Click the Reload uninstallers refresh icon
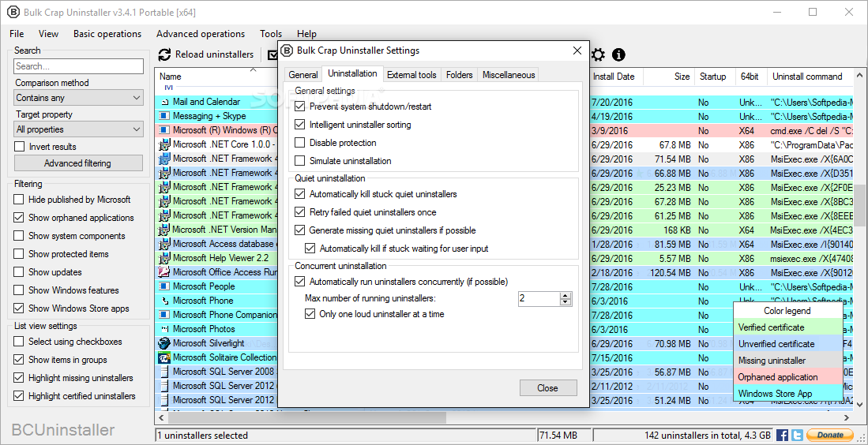The width and height of the screenshot is (868, 445). [x=164, y=54]
